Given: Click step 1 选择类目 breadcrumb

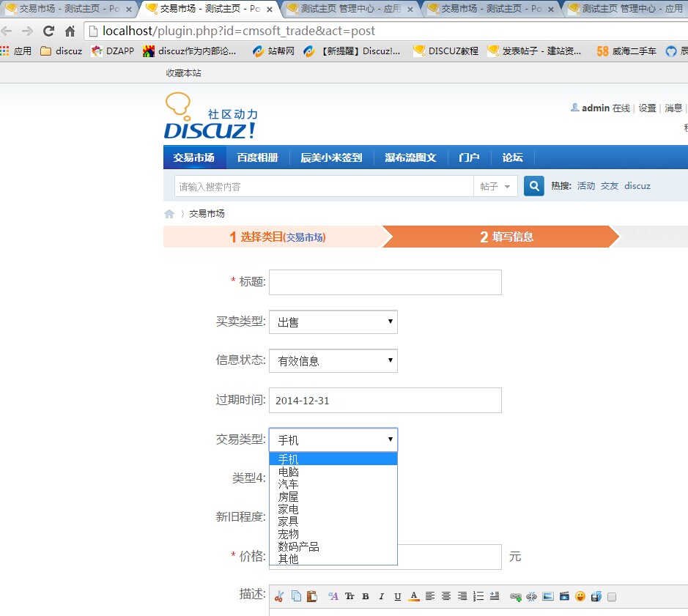Looking at the screenshot, I should [x=277, y=237].
